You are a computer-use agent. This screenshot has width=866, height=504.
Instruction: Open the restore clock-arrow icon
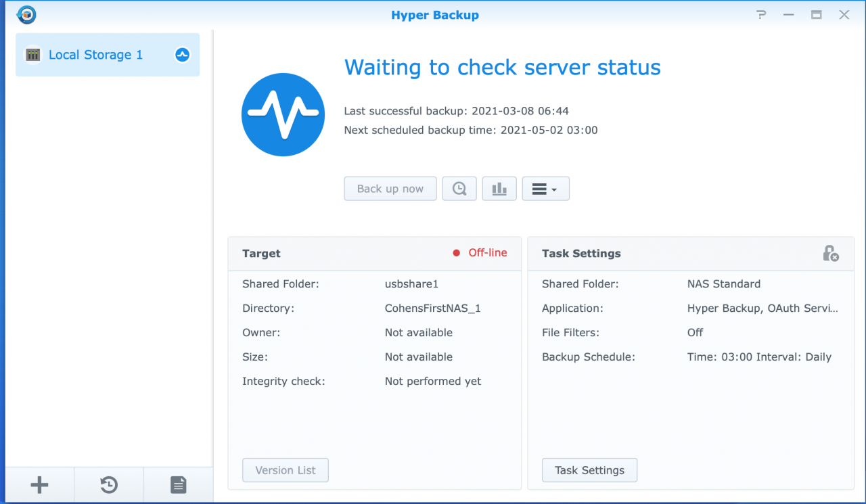[x=109, y=484]
